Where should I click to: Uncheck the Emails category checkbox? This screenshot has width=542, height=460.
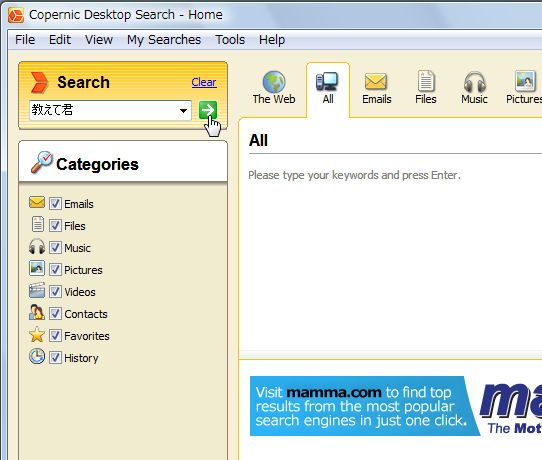point(55,204)
